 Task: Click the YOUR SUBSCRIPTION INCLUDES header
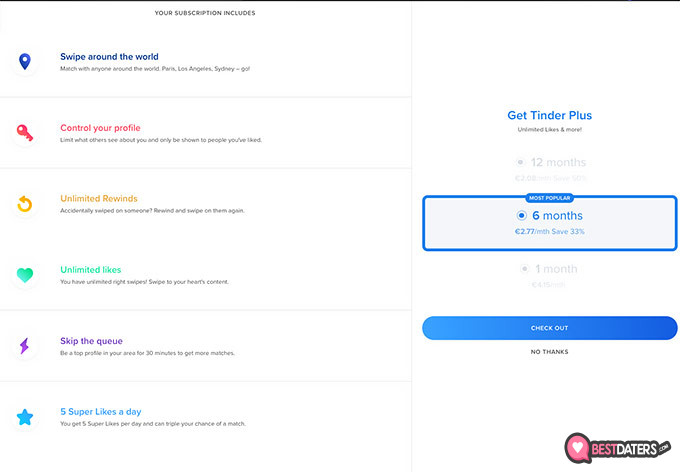(x=205, y=13)
